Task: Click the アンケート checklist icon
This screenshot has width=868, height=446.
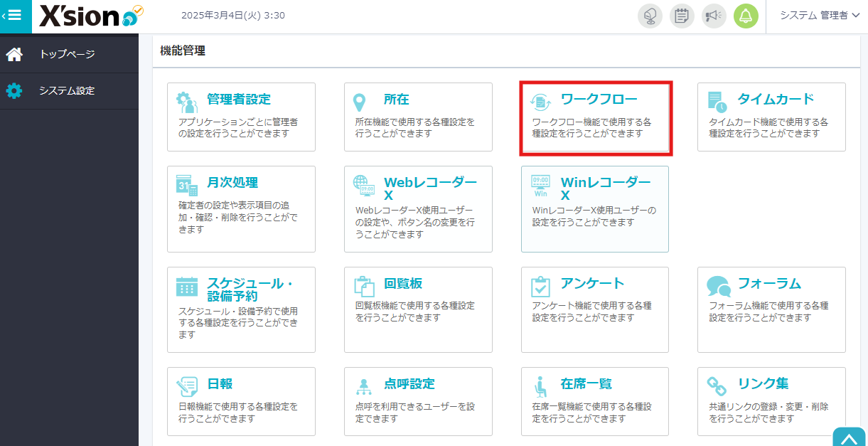Action: tap(541, 287)
